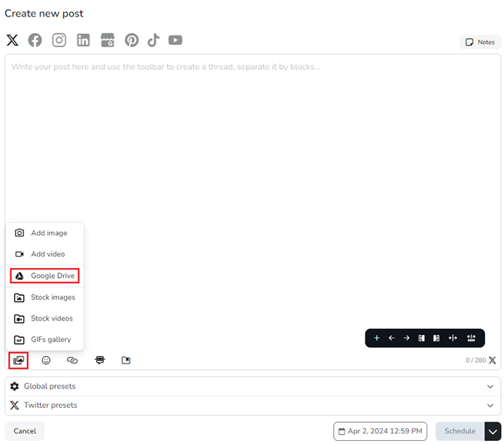Screen dimensions: 504x444
Task: Click the media attachment toolbar icon
Action: coord(19,360)
